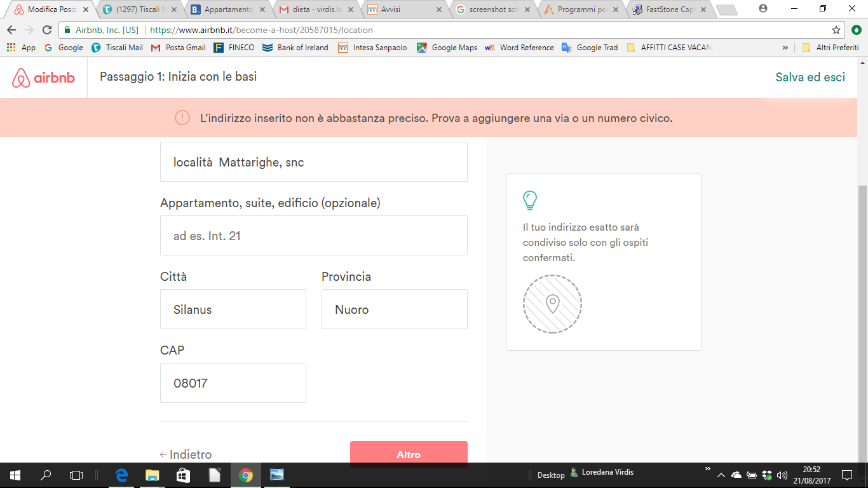Open the Windows Store taskbar icon
This screenshot has width=868, height=488.
point(183,475)
